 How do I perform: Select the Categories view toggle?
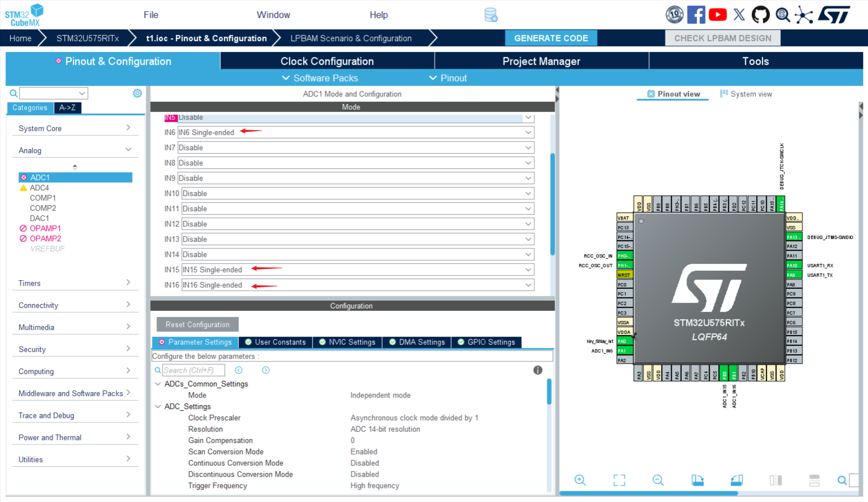(30, 108)
